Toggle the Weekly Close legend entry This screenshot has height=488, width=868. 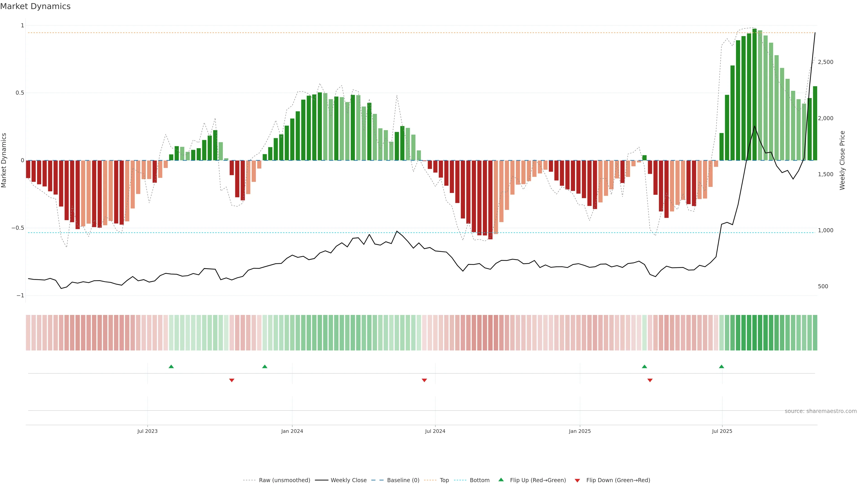pos(348,480)
